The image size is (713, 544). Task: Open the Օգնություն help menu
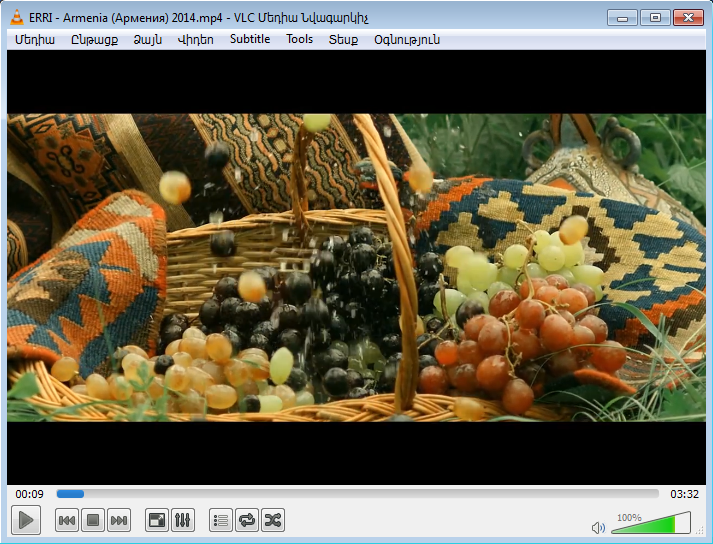point(407,40)
